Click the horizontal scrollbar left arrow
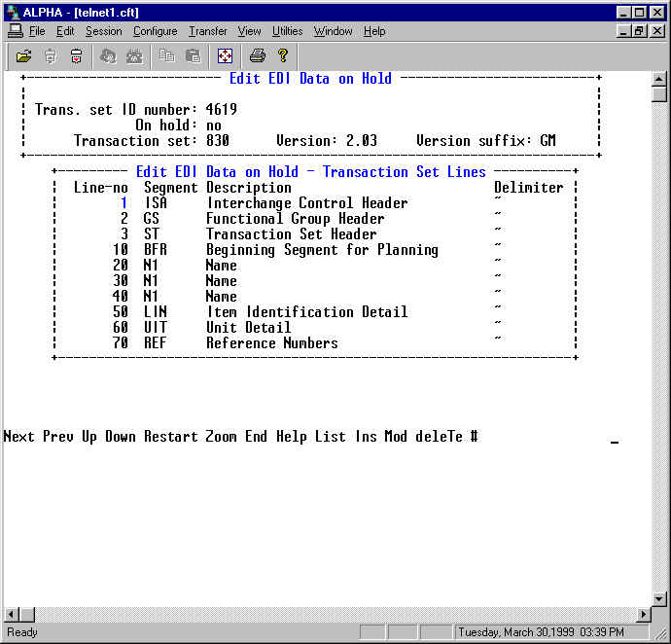This screenshot has width=671, height=644. (x=12, y=615)
